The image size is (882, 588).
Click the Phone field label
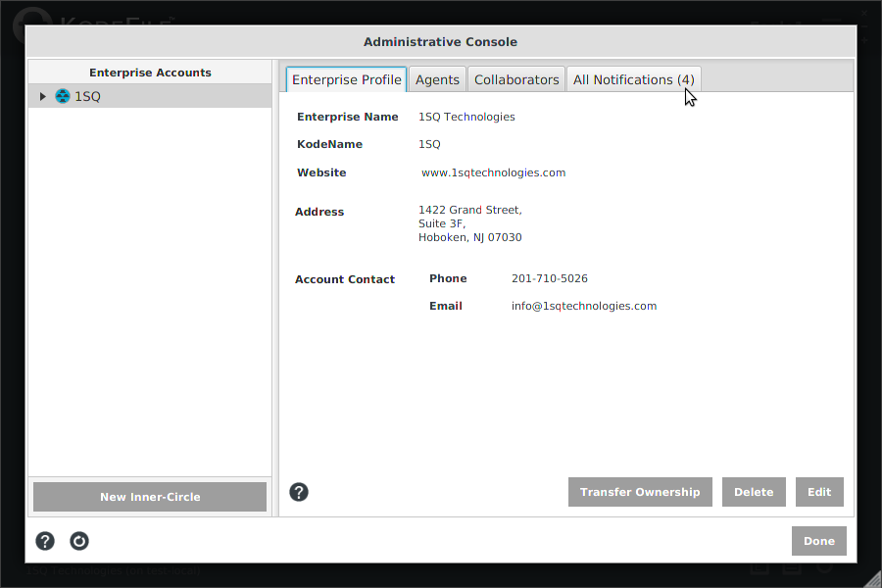448,278
